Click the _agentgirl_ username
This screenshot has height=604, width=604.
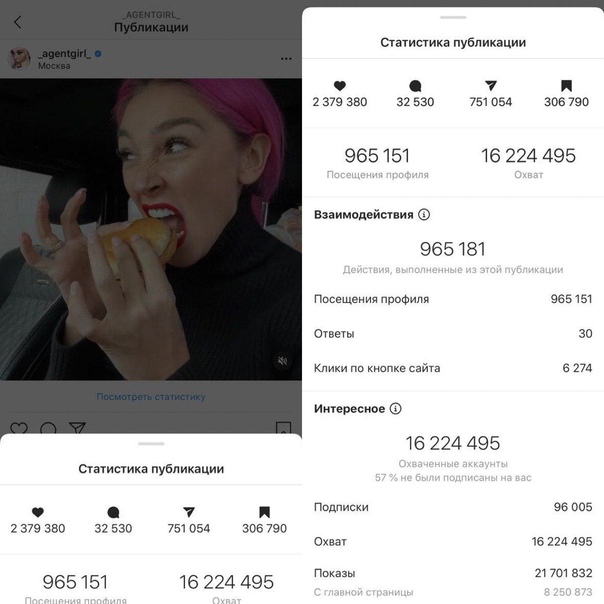tap(64, 54)
